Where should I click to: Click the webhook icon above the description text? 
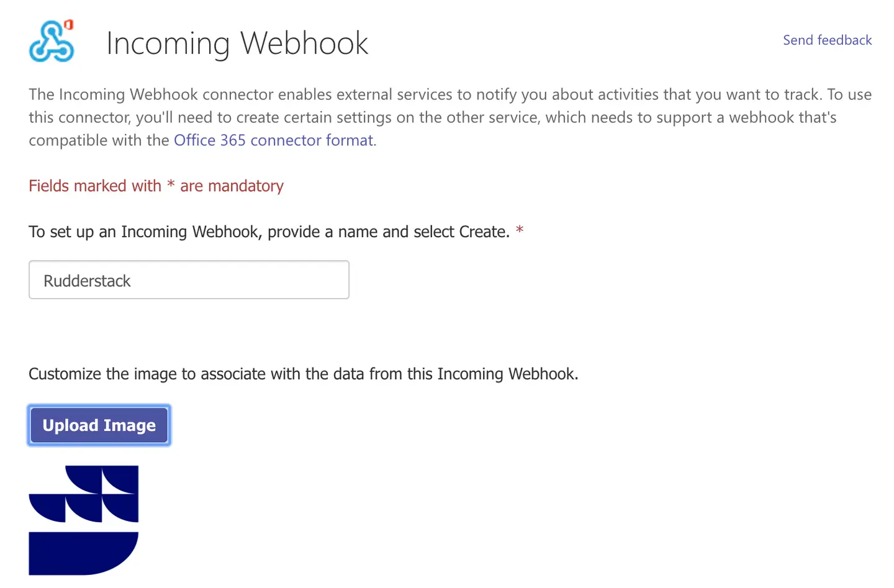[52, 41]
